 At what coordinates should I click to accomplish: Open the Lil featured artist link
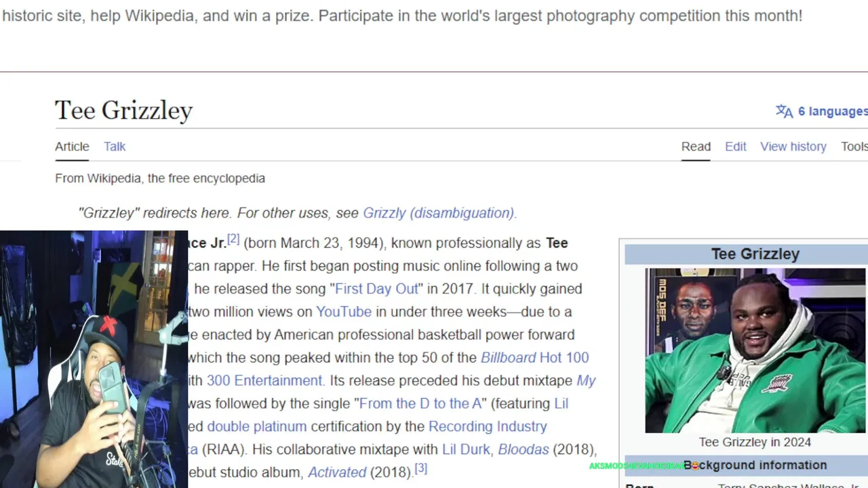click(561, 403)
